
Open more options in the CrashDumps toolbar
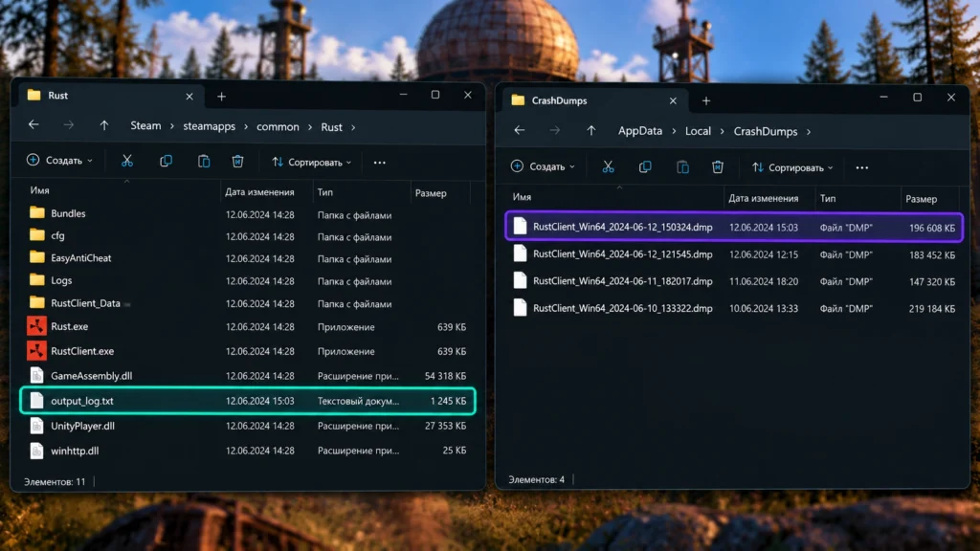tap(862, 167)
